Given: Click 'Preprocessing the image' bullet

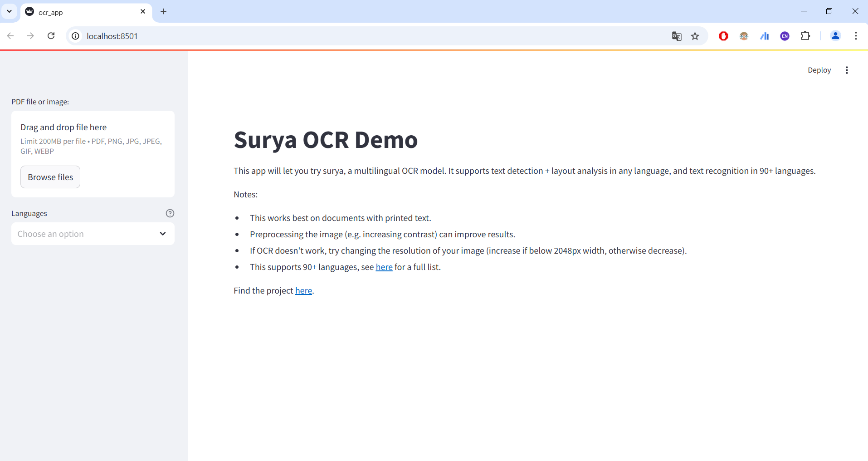Looking at the screenshot, I should point(383,234).
